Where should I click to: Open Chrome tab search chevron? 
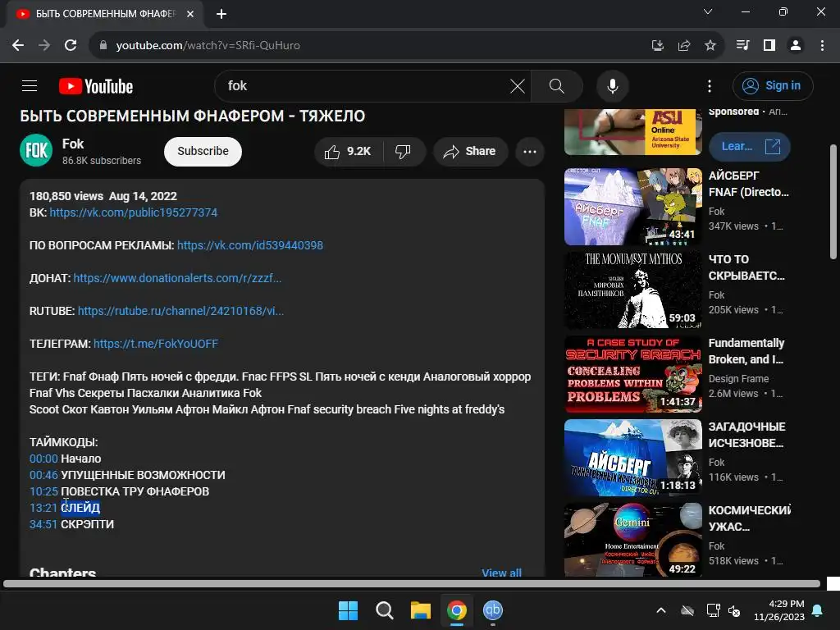click(x=708, y=11)
